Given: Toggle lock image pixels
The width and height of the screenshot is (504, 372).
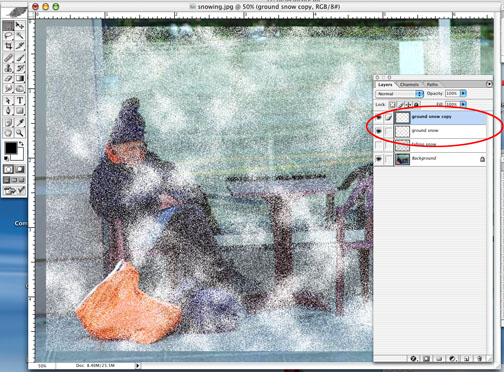Looking at the screenshot, I should 401,105.
